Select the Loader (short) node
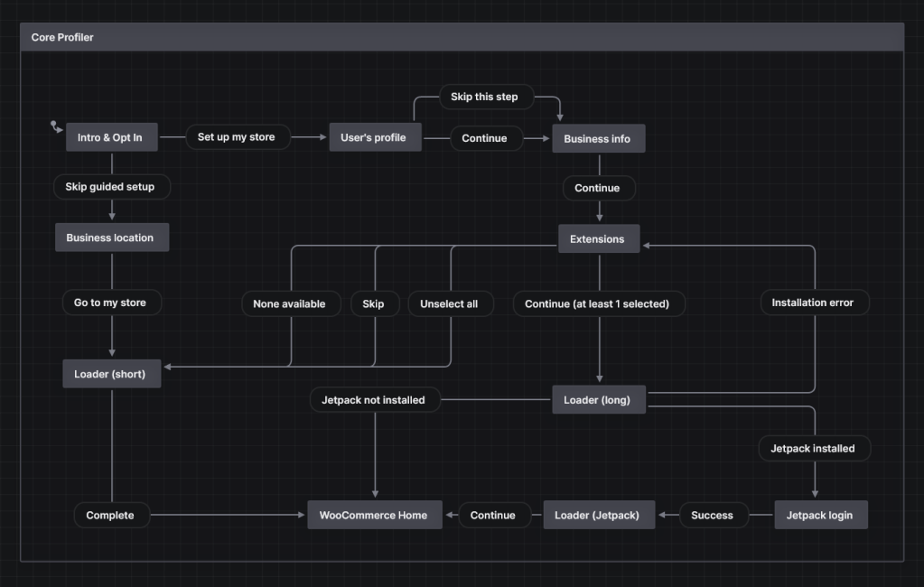The image size is (924, 587). pyautogui.click(x=111, y=373)
